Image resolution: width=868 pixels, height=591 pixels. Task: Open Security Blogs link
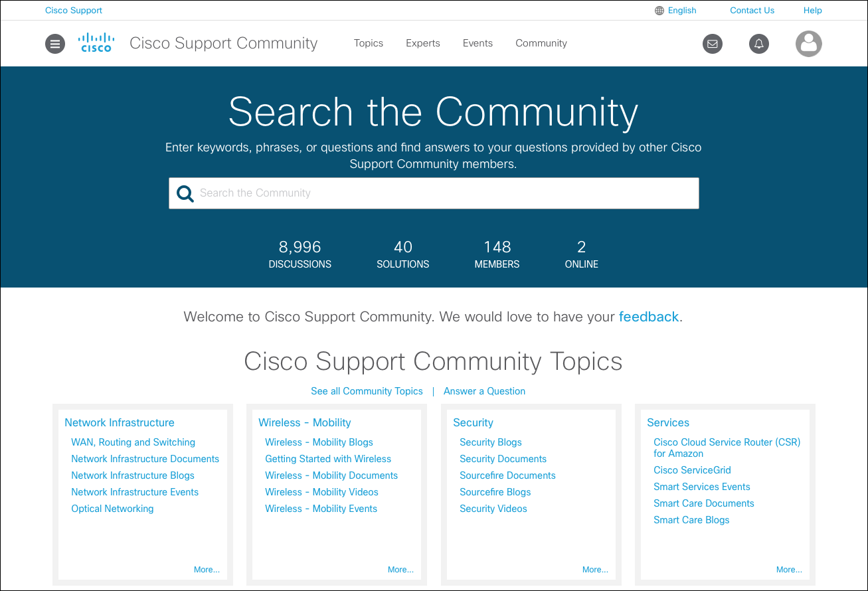click(491, 442)
